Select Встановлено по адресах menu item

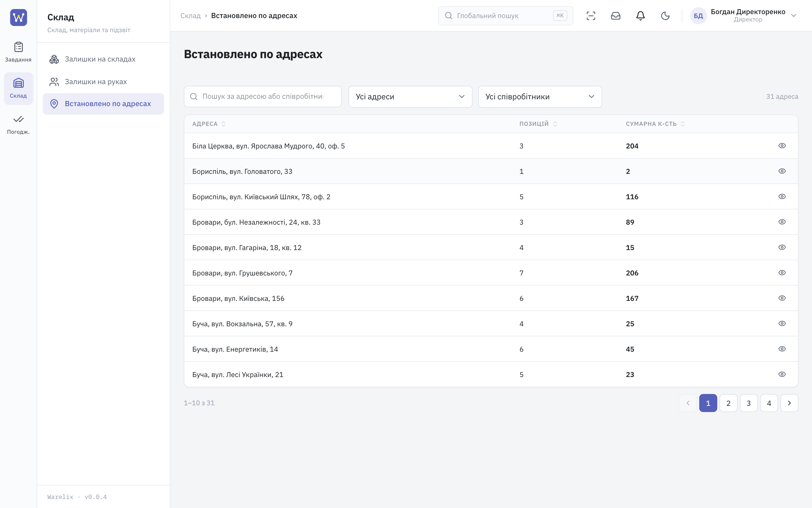click(x=103, y=104)
